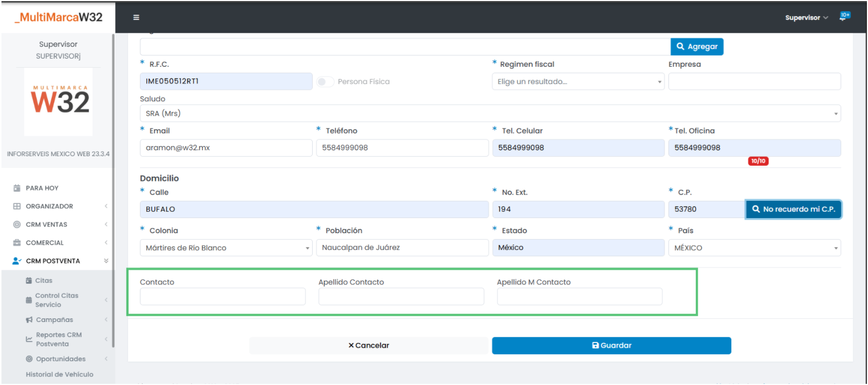This screenshot has height=385, width=868.
Task: Click the No recuerdo mi C.P. button
Action: click(x=793, y=209)
